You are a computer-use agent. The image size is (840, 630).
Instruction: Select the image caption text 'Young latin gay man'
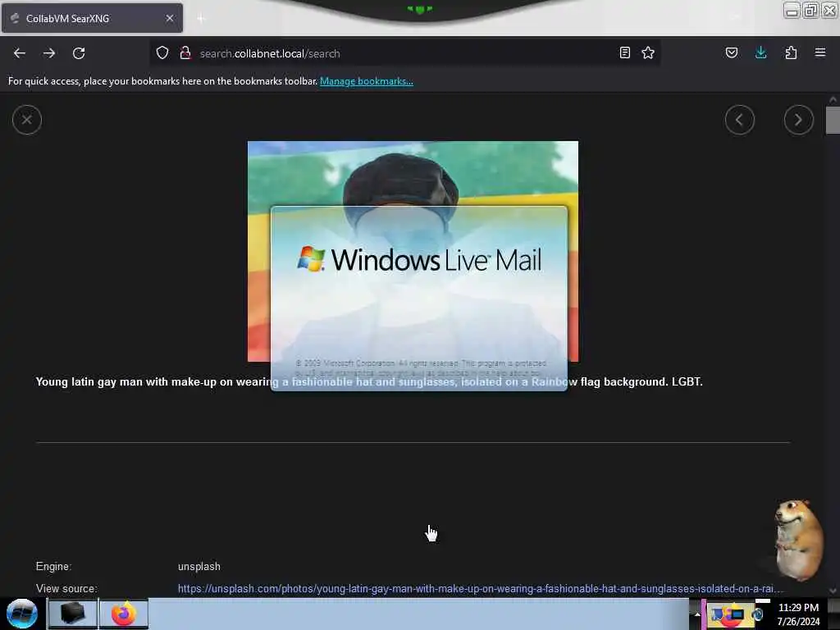(x=89, y=382)
